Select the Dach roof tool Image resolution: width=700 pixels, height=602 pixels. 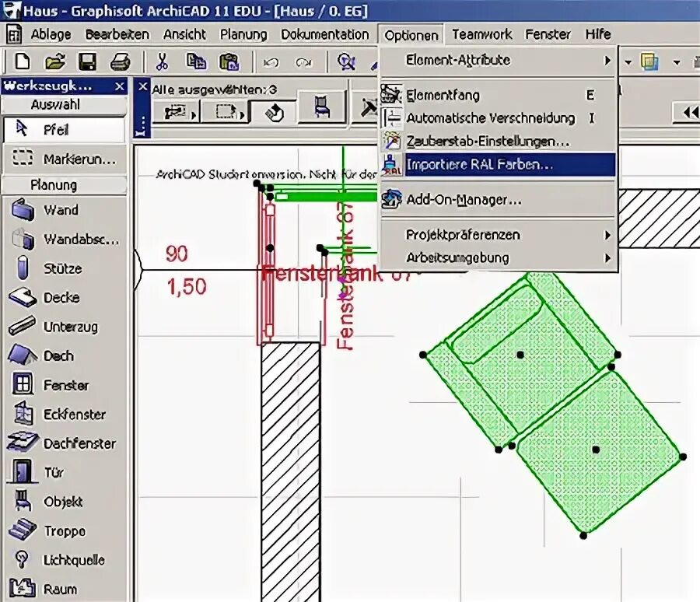pos(64,356)
